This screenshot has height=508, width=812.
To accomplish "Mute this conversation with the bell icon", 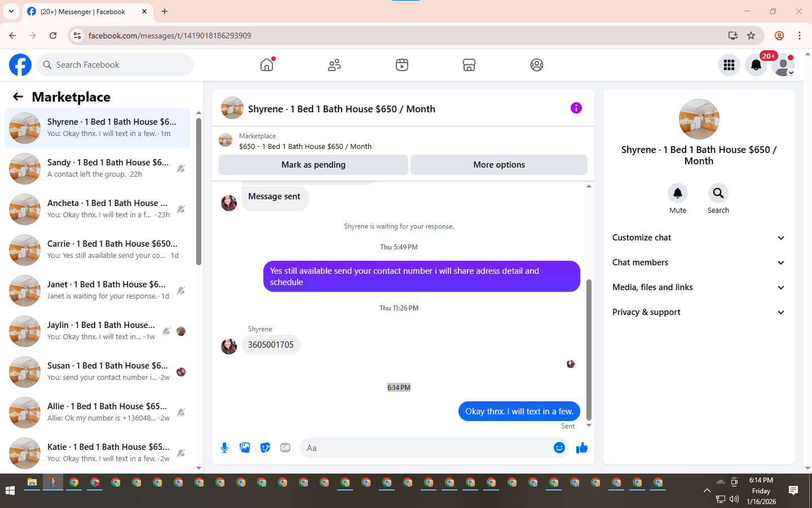I will click(678, 193).
